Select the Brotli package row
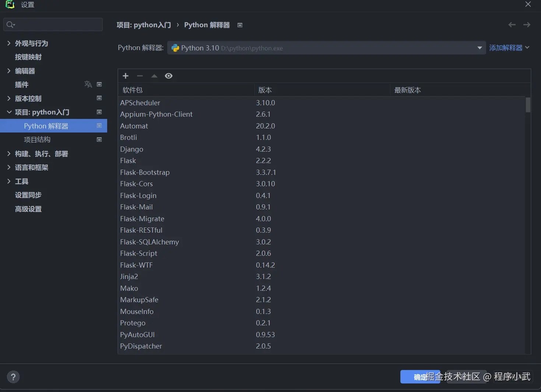 click(x=322, y=137)
